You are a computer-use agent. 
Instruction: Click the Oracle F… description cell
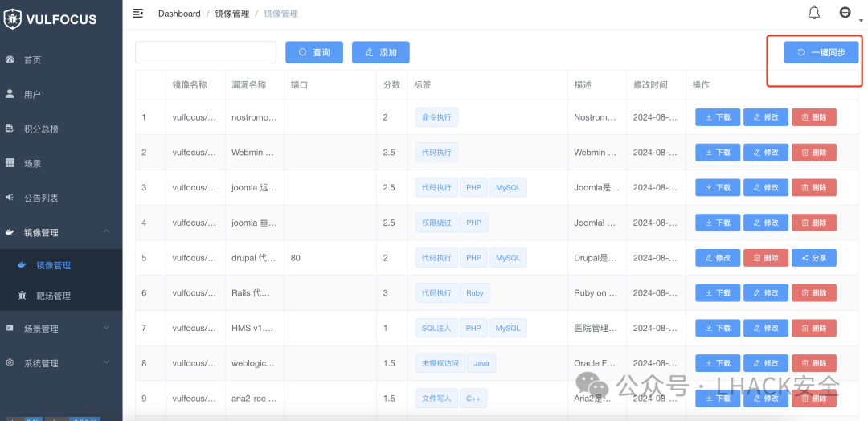595,363
